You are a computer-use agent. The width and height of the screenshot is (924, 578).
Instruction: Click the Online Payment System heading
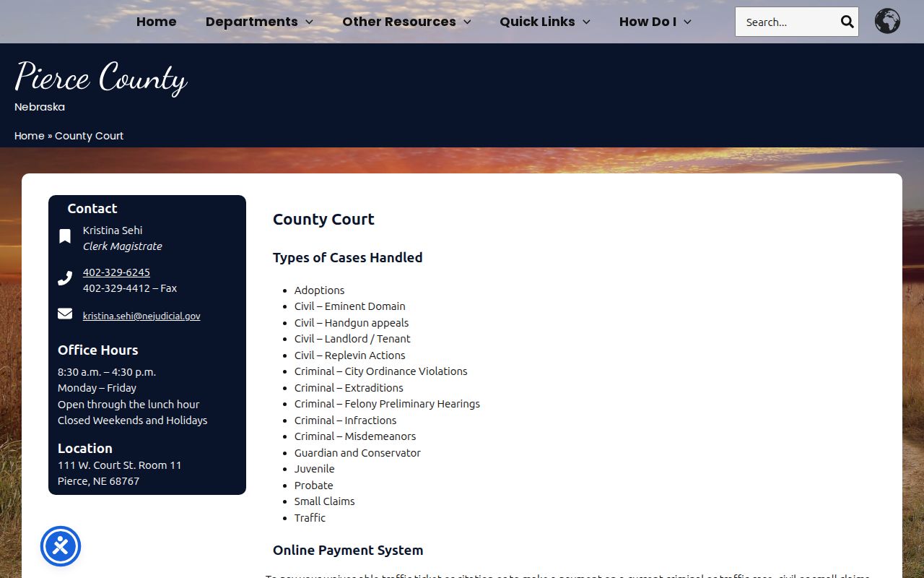pyautogui.click(x=348, y=551)
